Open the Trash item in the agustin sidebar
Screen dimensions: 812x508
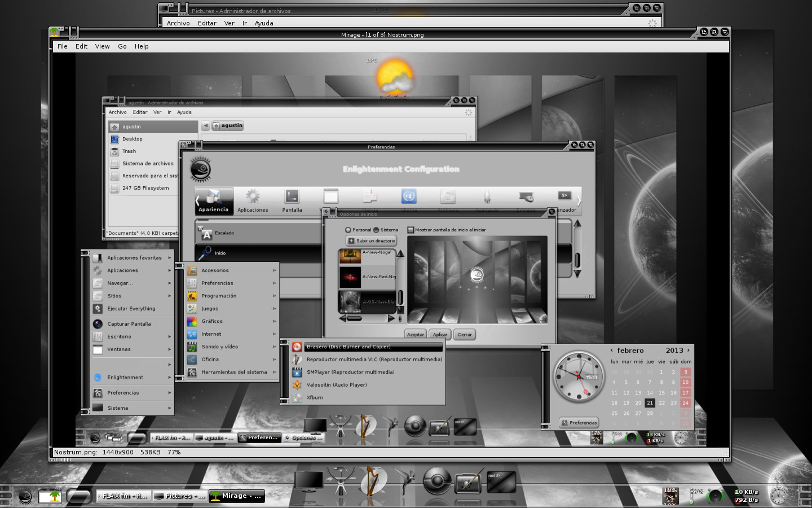click(129, 151)
